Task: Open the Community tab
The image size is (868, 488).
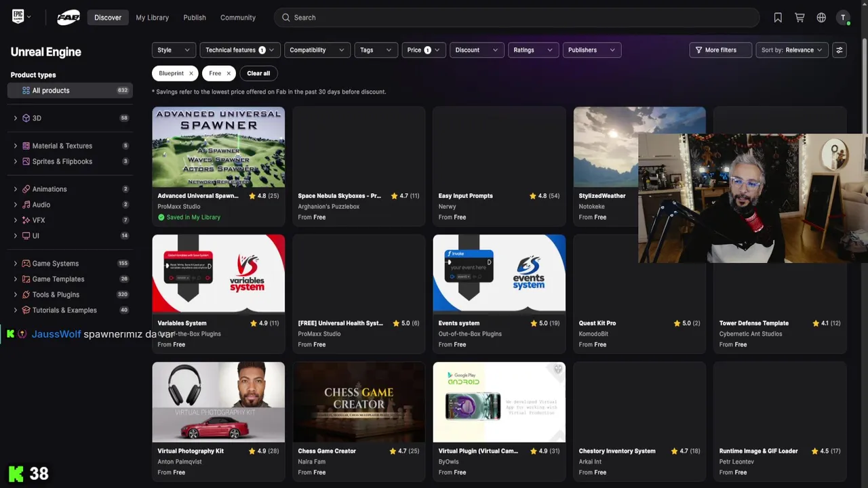Action: (x=238, y=18)
